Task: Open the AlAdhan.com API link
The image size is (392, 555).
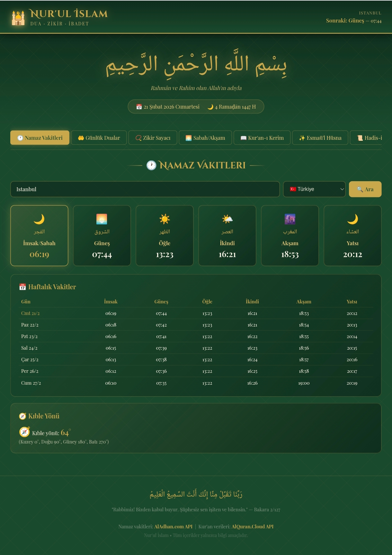Action: pyautogui.click(x=173, y=526)
